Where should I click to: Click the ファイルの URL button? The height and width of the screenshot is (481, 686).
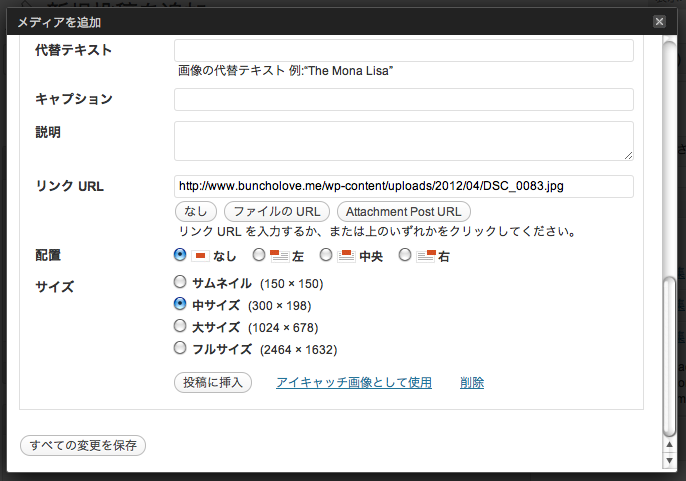[x=277, y=212]
